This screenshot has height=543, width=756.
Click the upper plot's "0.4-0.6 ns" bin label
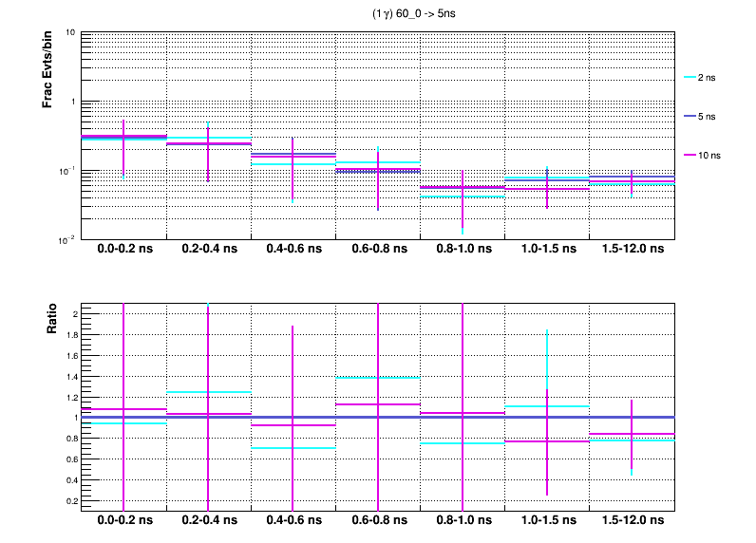[x=293, y=250]
